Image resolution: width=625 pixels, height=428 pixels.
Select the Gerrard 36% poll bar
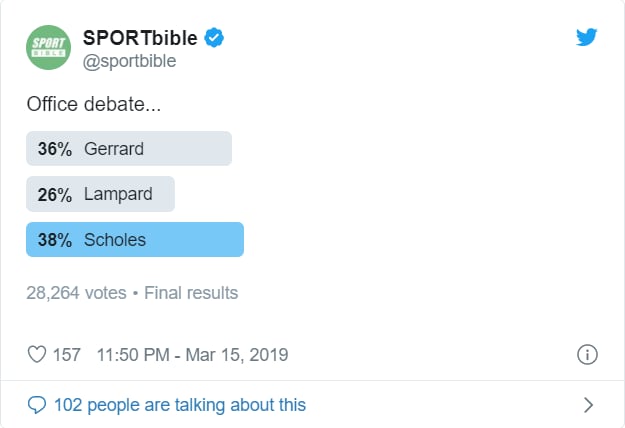click(x=129, y=148)
